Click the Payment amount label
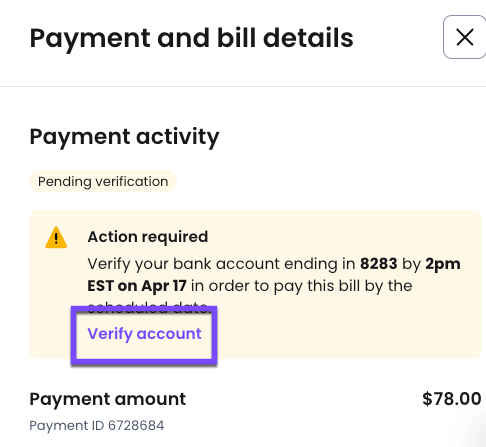 click(108, 399)
